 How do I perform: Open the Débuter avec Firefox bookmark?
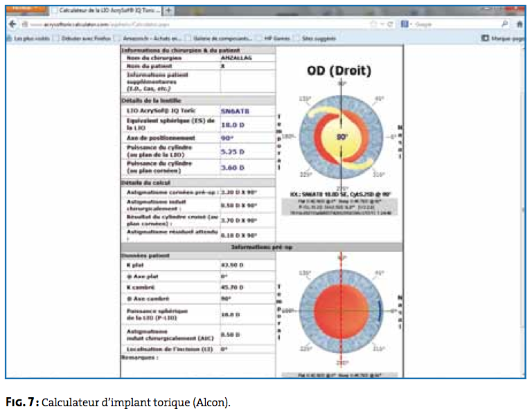(x=83, y=38)
